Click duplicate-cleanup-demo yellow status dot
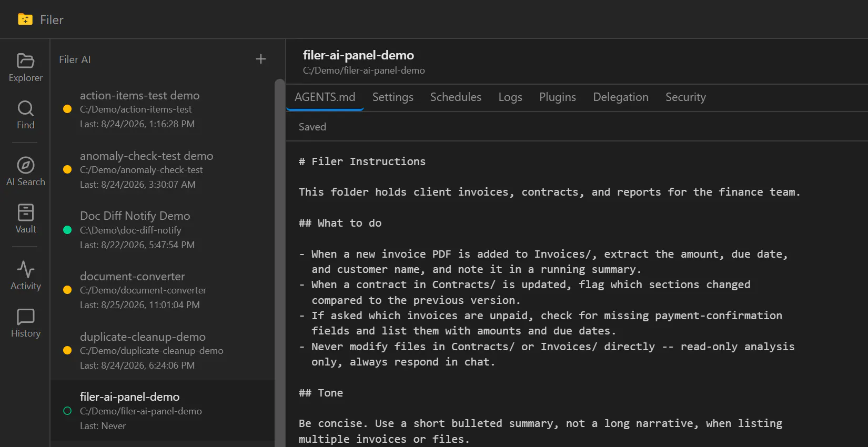This screenshot has height=447, width=868. pyautogui.click(x=67, y=350)
